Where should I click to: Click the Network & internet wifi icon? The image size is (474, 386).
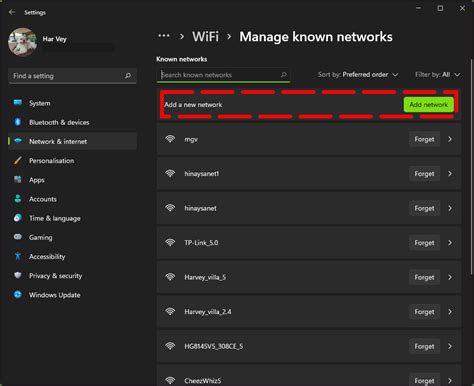click(18, 141)
